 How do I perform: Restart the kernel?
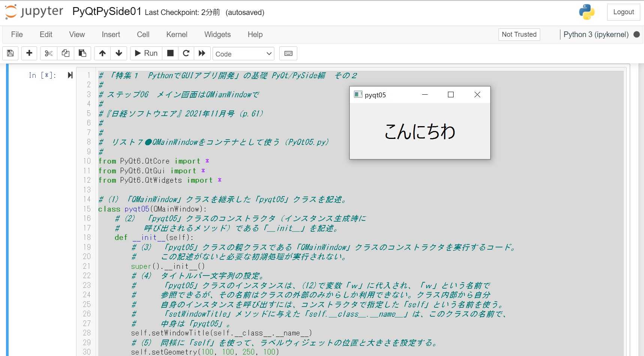(x=186, y=53)
